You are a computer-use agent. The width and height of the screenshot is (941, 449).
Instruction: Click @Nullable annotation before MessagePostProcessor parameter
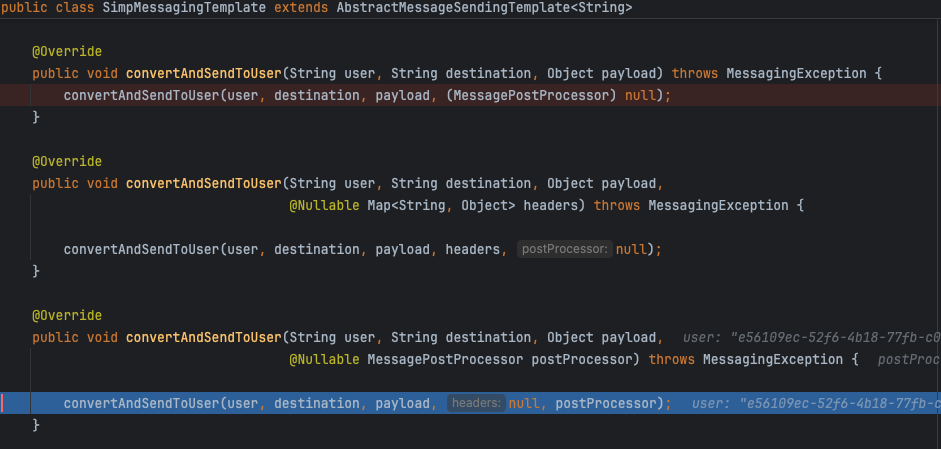click(x=325, y=360)
